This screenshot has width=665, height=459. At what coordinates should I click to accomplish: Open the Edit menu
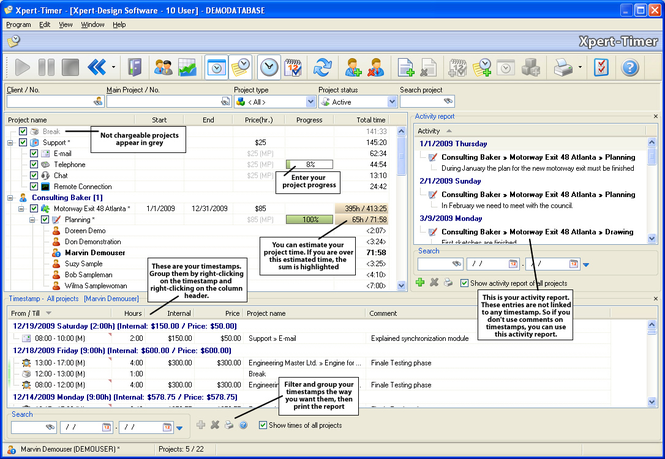coord(45,25)
